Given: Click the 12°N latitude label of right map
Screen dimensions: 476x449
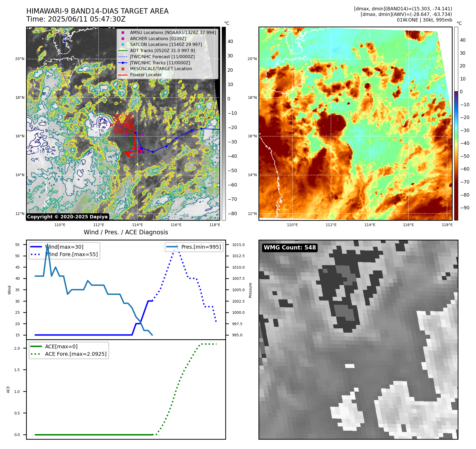Looking at the screenshot, I should coord(252,214).
